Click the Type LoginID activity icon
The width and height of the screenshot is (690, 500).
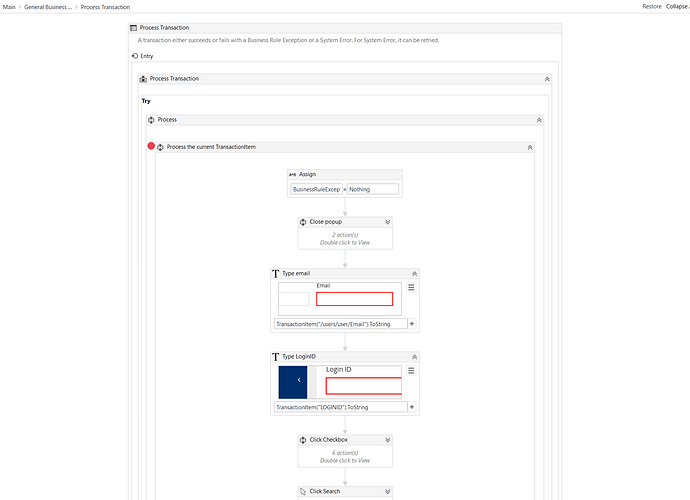(275, 357)
